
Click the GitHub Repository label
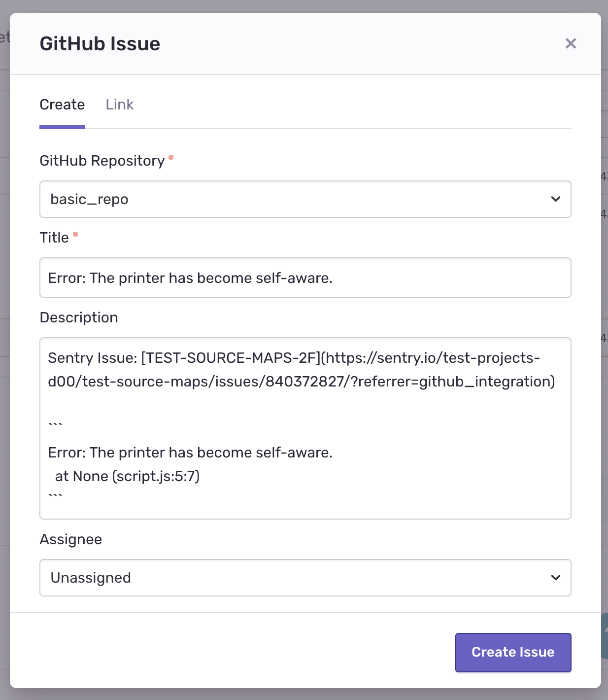point(102,161)
